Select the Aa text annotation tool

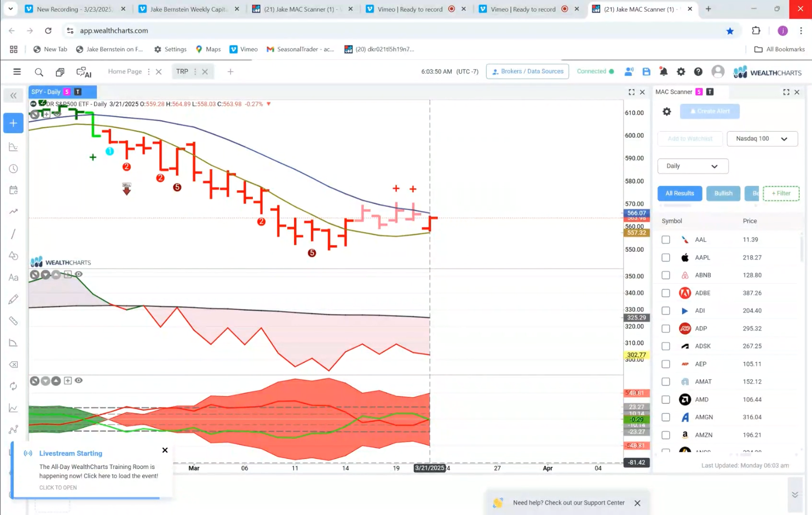[13, 277]
